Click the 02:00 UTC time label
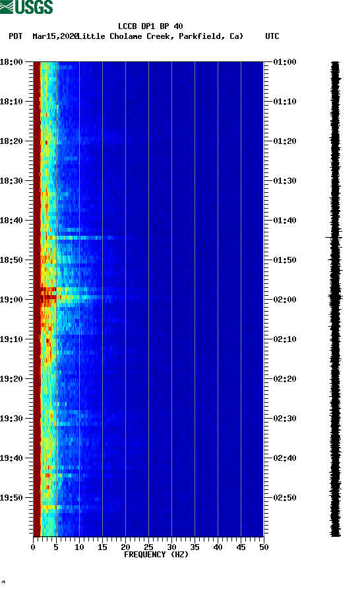Image resolution: width=364 pixels, height=589 pixels. 285,300
